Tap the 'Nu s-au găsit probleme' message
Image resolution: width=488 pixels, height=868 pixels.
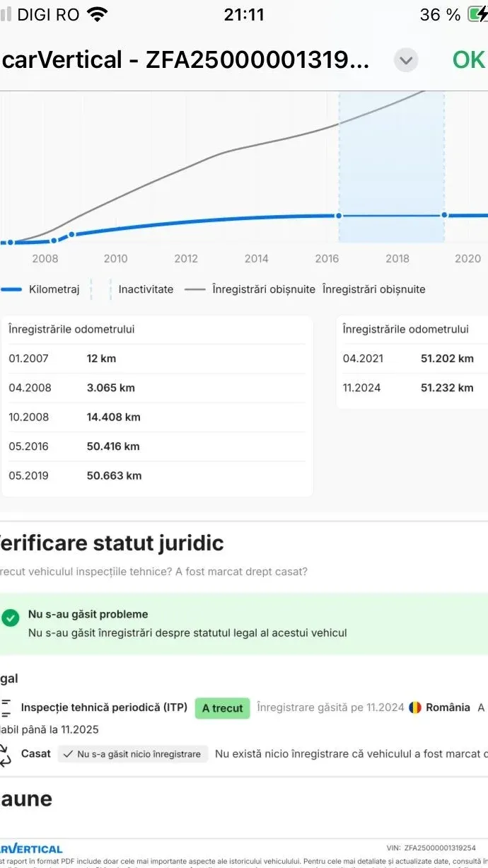pos(88,614)
